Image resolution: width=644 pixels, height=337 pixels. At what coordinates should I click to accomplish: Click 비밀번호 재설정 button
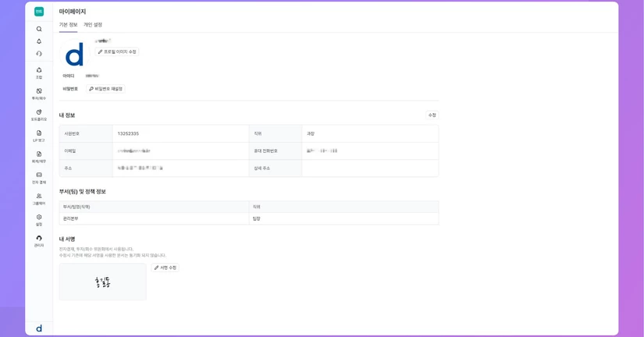(105, 89)
